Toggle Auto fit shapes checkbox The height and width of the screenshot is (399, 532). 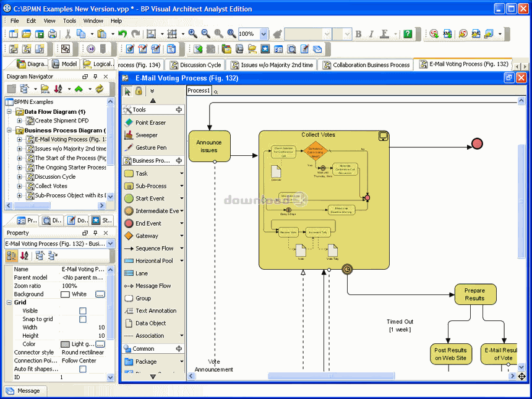point(83,369)
